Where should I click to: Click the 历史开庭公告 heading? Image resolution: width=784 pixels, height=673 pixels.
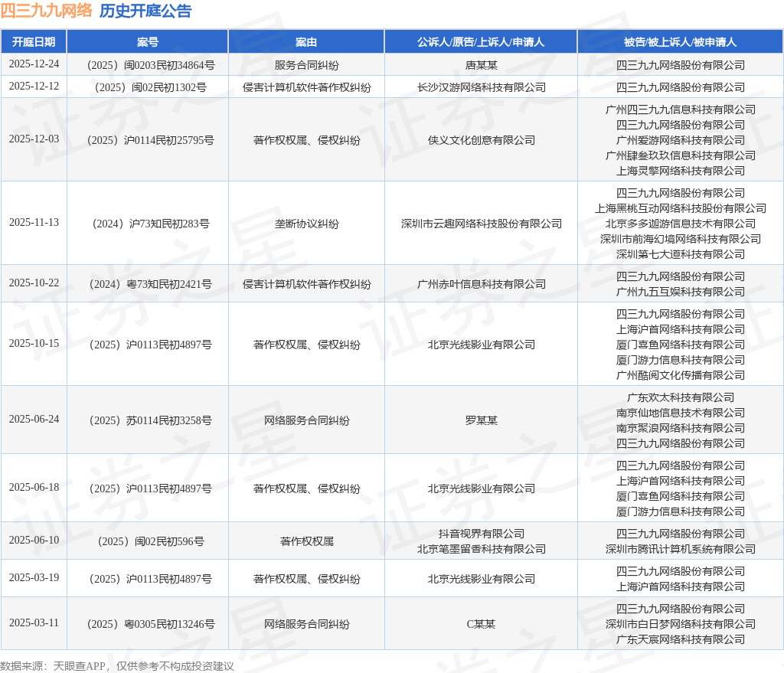[x=145, y=11]
